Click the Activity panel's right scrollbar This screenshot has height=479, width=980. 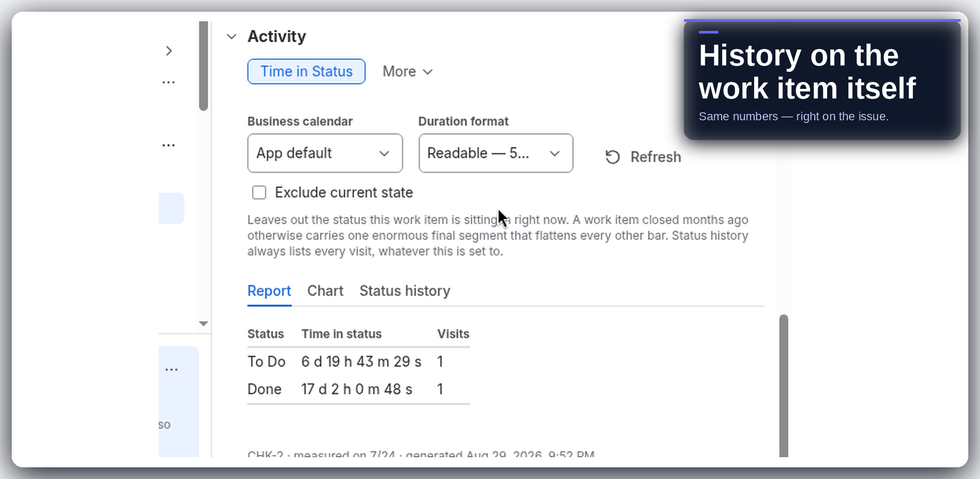pyautogui.click(x=783, y=386)
